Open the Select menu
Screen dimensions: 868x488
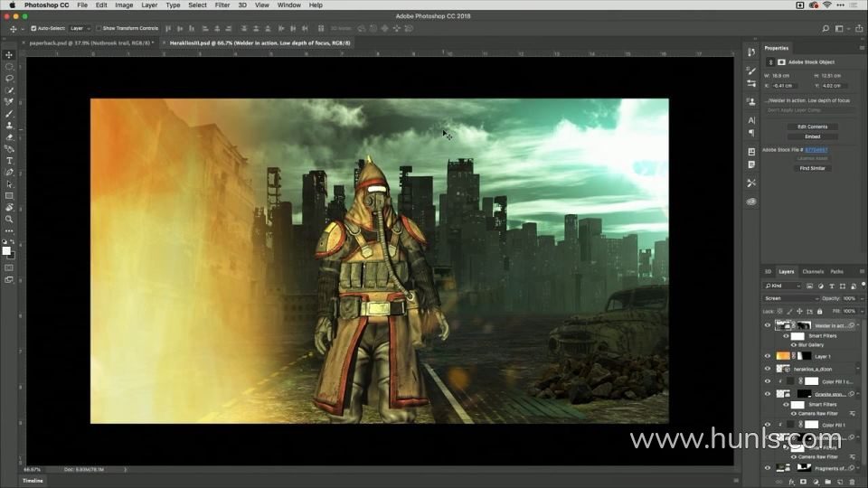pos(197,5)
